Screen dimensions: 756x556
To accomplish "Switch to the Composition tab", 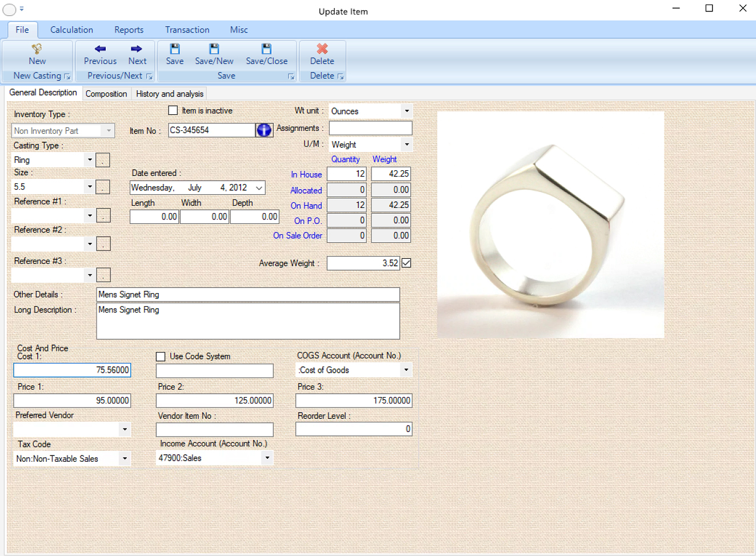I will click(x=106, y=93).
